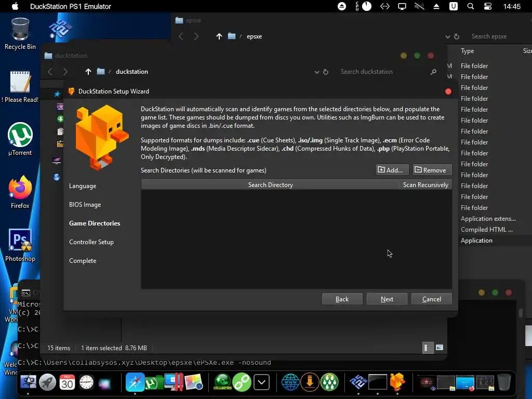Open Finder in the dock

click(x=28, y=382)
